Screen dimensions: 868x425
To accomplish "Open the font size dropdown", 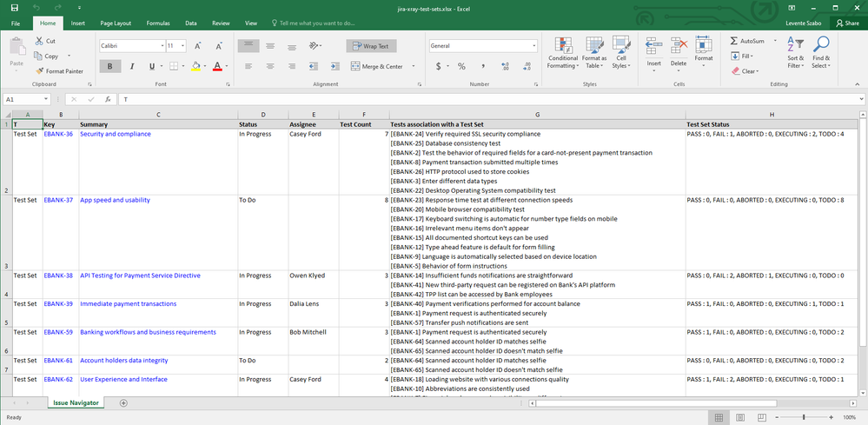I will point(183,46).
